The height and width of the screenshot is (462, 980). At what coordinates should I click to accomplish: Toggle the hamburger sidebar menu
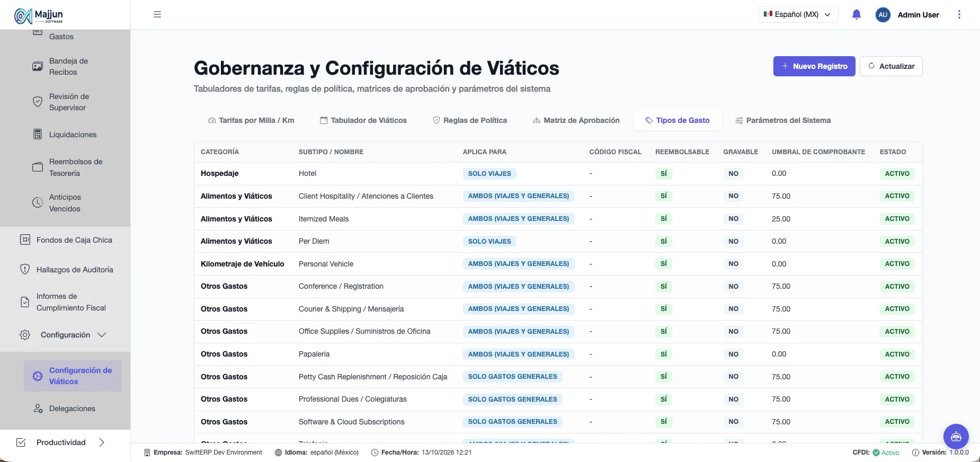[x=157, y=14]
